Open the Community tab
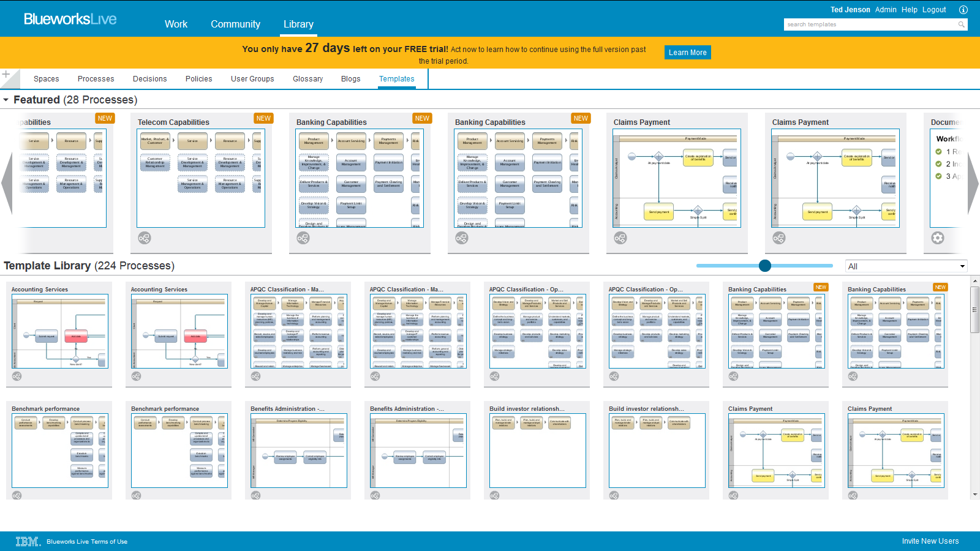Viewport: 980px width, 551px height. click(x=235, y=24)
